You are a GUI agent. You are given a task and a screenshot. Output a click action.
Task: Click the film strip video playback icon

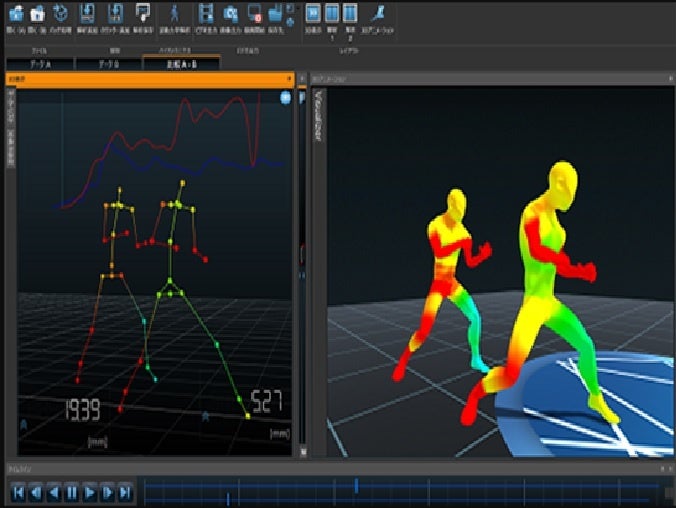pos(206,14)
